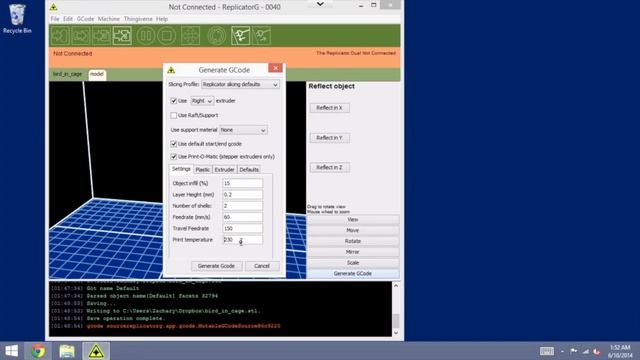Click the Rotate panel button
This screenshot has height=360, width=640.
tap(353, 241)
